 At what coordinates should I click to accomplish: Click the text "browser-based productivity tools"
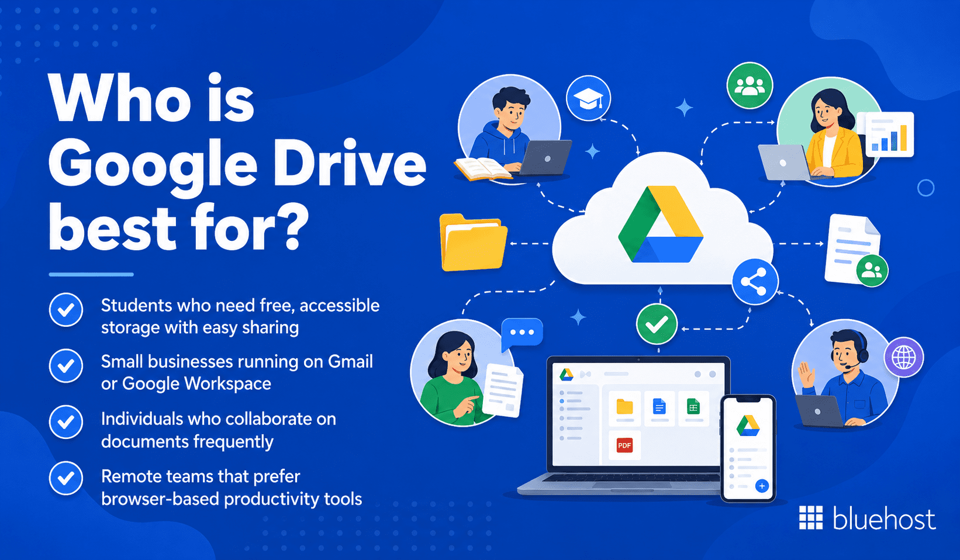[232, 499]
